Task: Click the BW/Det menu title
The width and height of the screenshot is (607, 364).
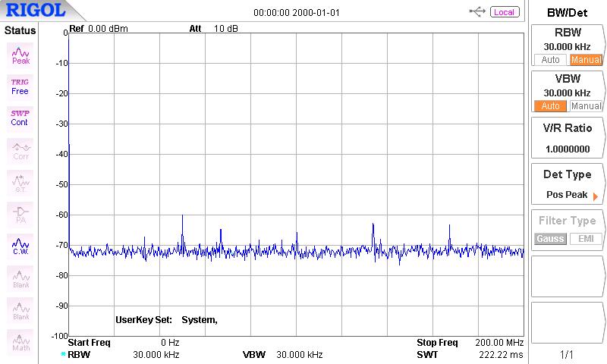Action: point(568,12)
